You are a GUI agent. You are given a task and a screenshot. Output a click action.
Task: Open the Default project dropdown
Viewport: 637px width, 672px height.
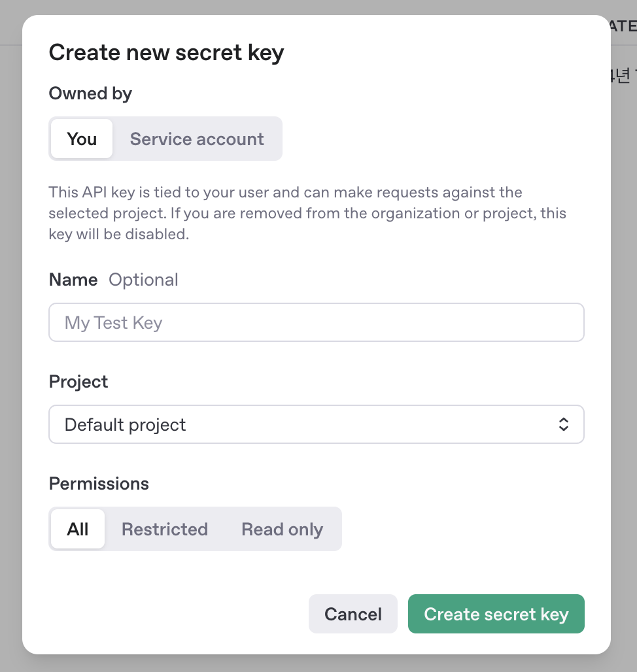pos(316,425)
